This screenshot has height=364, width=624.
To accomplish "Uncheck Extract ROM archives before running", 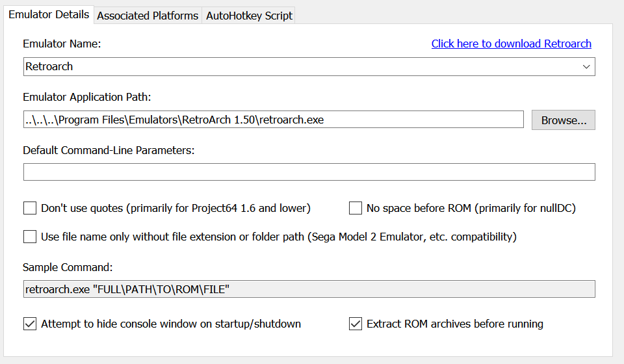I will point(356,324).
